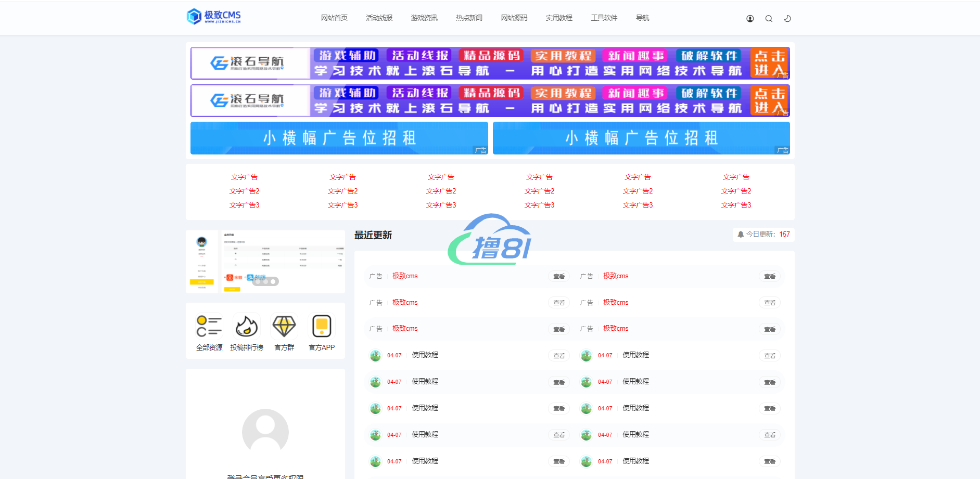The image size is (980, 479).
Task: Open the 活动线报 menu item
Action: coord(379,18)
